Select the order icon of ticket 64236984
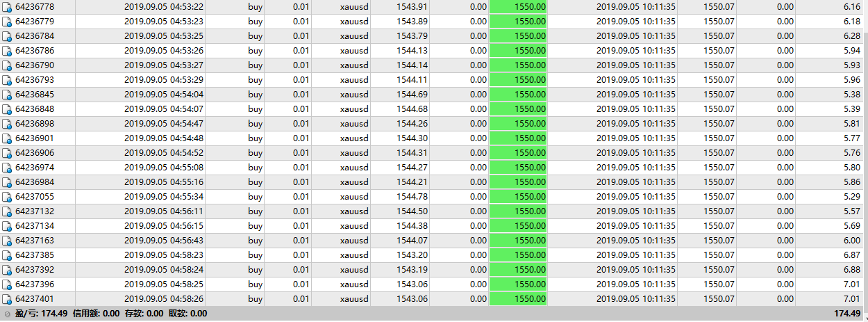The height and width of the screenshot is (322, 868). pos(7,182)
